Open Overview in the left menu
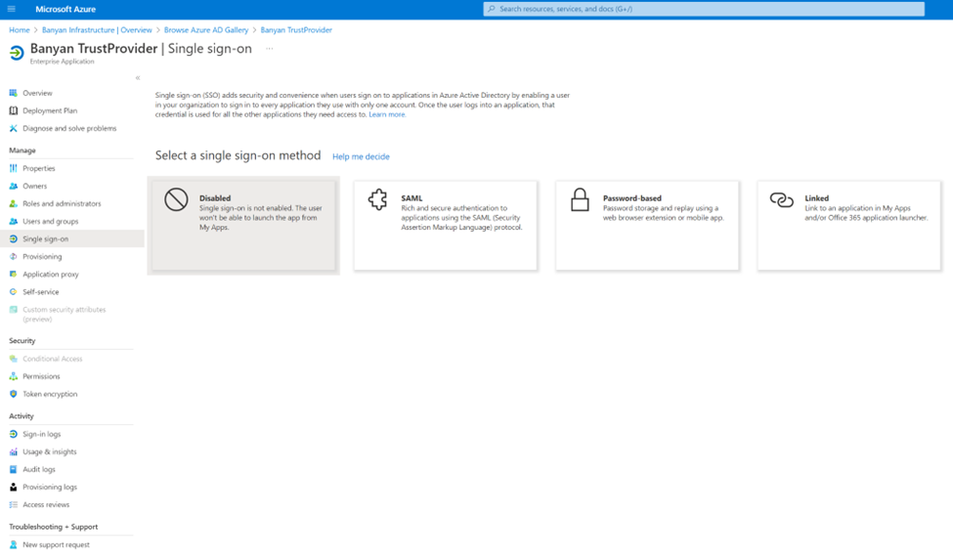The image size is (953, 560). 37,93
